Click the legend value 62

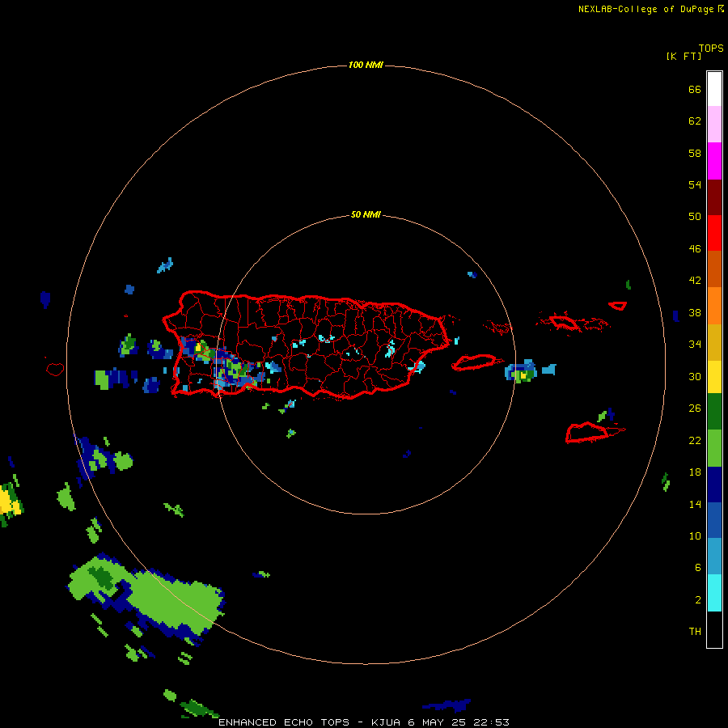[x=695, y=121]
